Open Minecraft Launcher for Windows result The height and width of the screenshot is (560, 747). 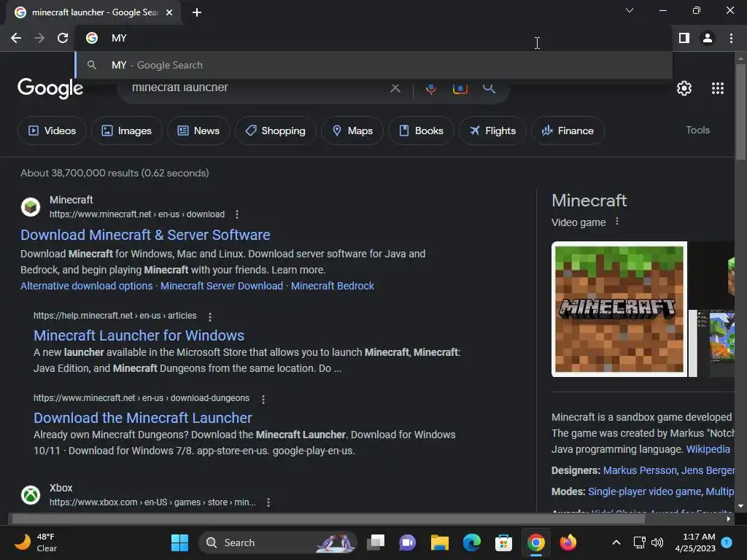pyautogui.click(x=139, y=335)
